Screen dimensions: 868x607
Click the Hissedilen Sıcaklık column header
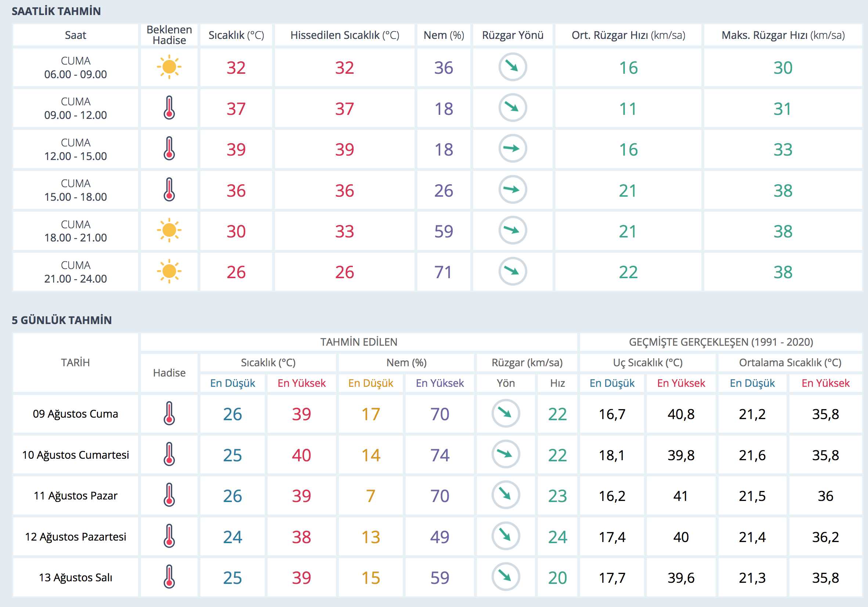tap(344, 35)
